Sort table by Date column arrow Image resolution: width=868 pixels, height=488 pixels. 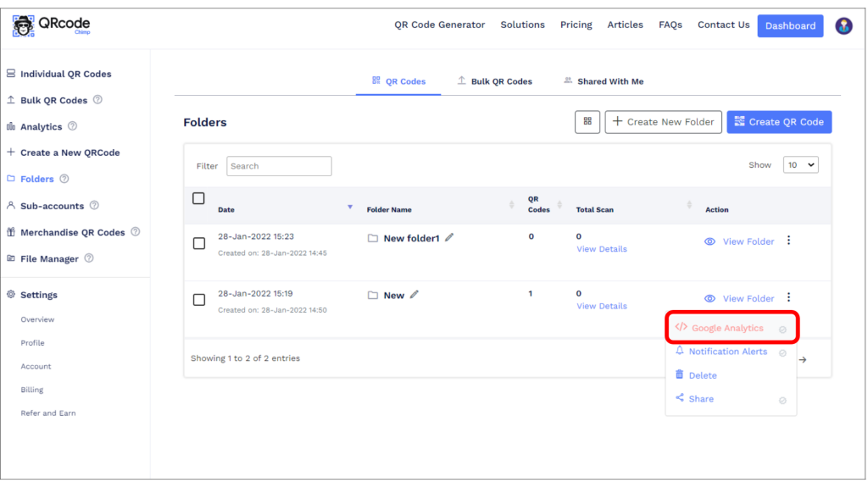click(x=350, y=207)
